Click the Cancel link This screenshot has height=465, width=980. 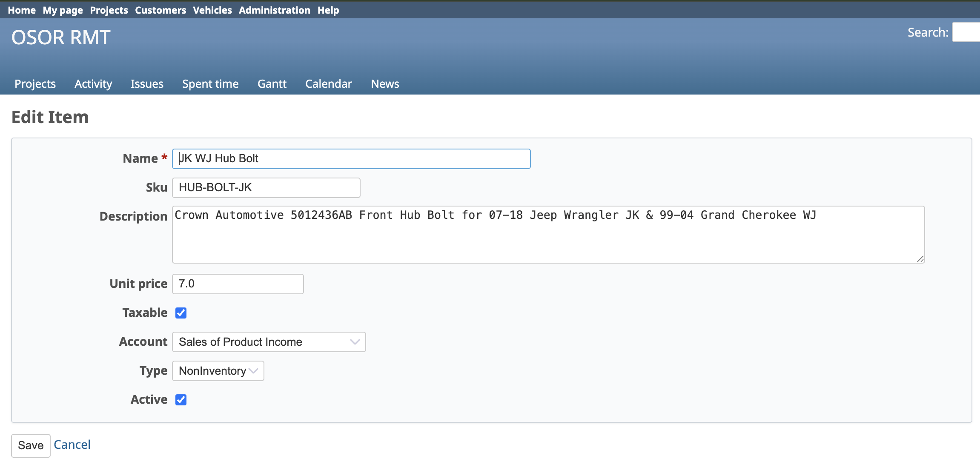point(72,445)
